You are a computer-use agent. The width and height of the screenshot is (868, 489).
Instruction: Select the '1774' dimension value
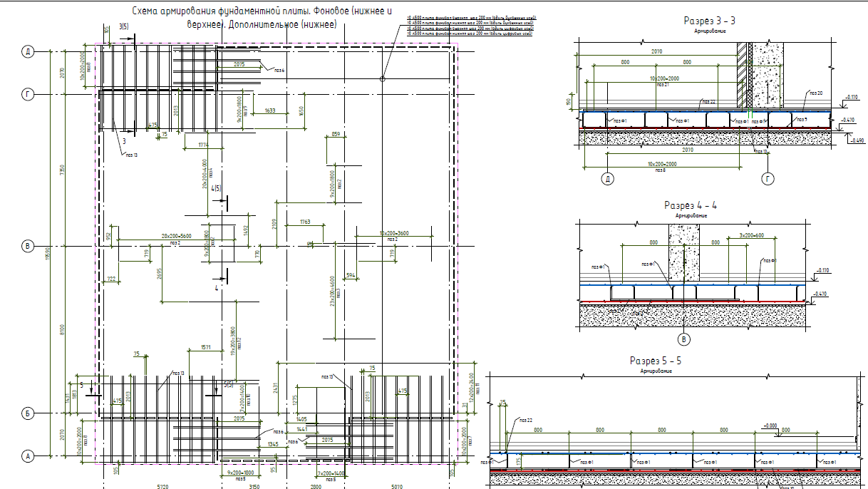(x=202, y=145)
